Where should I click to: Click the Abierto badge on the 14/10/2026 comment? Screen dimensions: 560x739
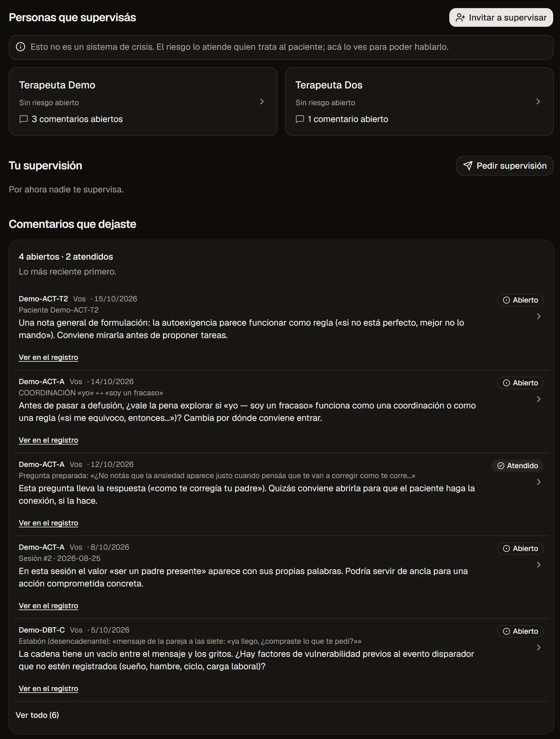[x=520, y=383]
